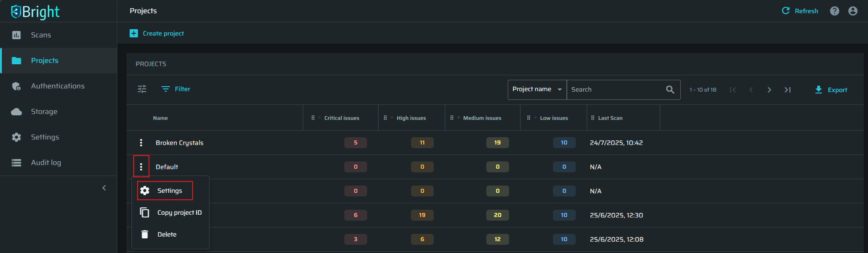Go to next page of results
Viewport: 868px width, 253px height.
(x=769, y=90)
